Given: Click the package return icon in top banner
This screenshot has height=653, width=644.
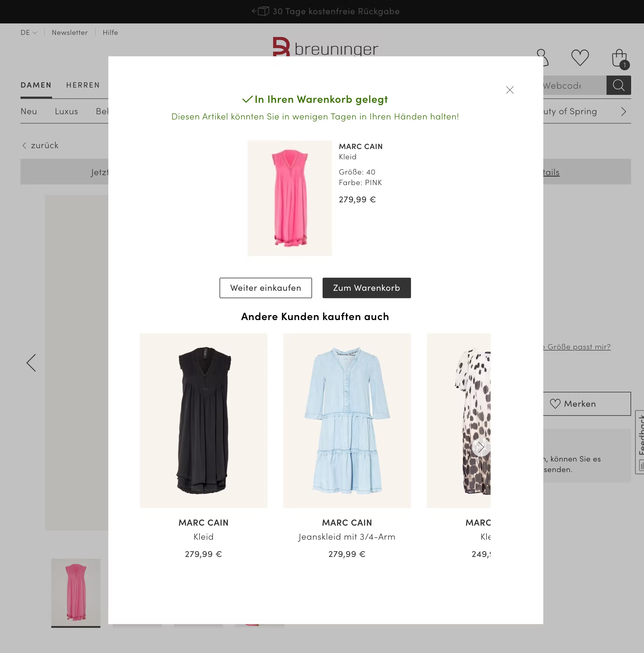Looking at the screenshot, I should pyautogui.click(x=263, y=11).
